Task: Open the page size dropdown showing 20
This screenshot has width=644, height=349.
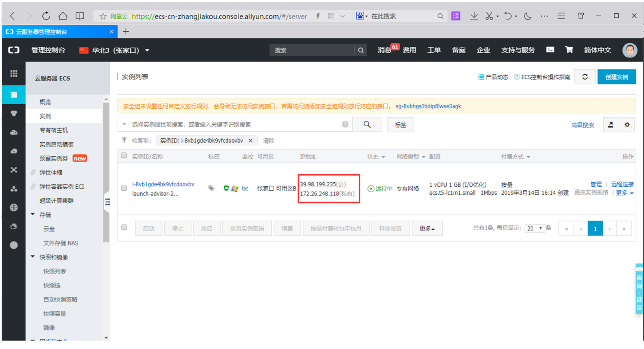Action: 535,228
